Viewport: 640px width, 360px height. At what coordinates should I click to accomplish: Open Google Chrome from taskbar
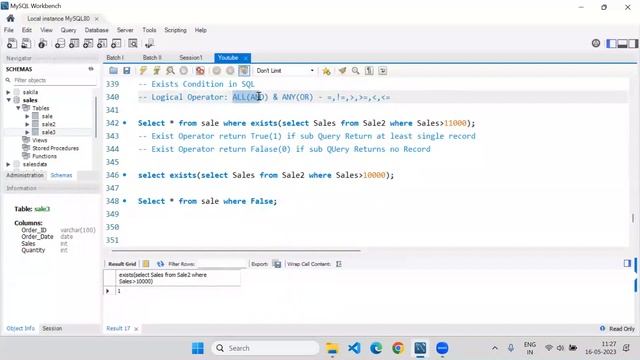tap(398, 348)
